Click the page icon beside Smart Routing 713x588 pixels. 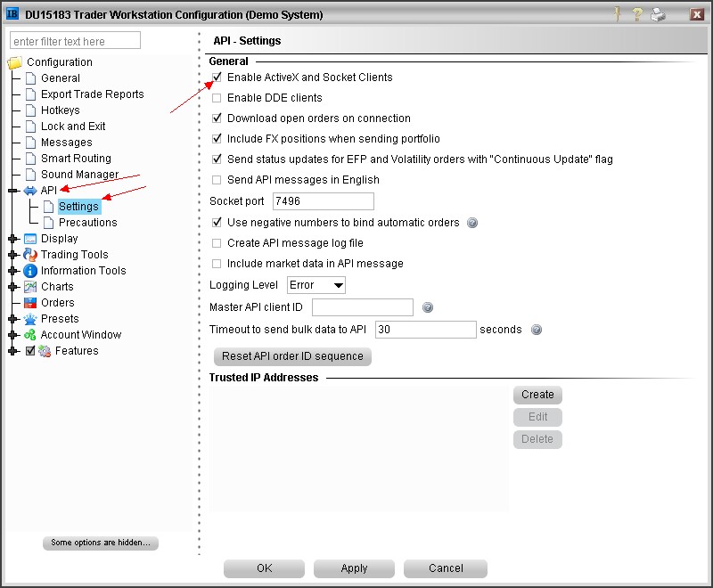(30, 159)
